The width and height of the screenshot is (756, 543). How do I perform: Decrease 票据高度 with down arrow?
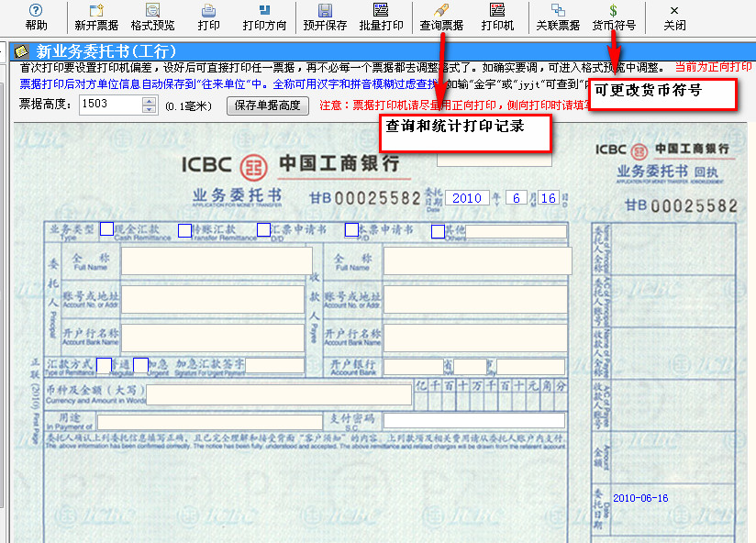tap(150, 109)
